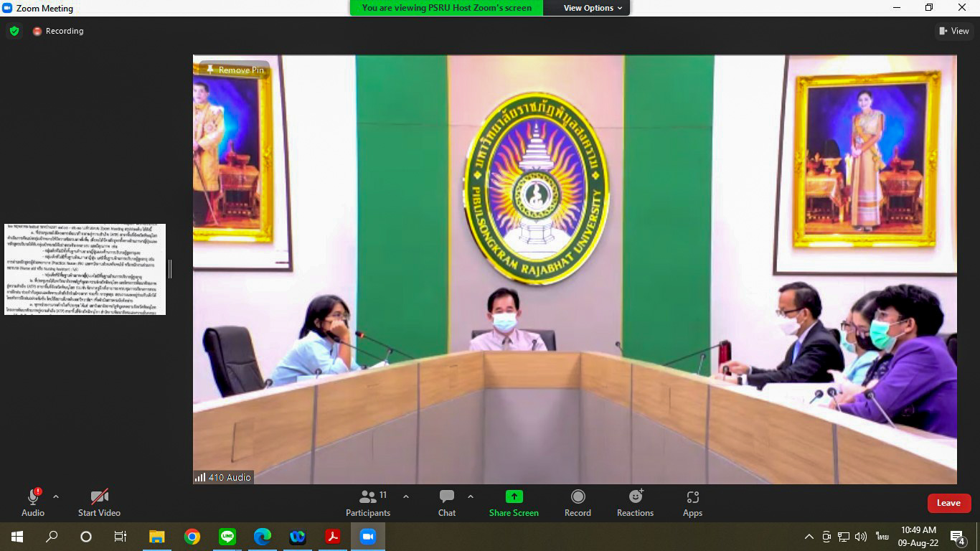Open the Participants panel
Image resolution: width=980 pixels, height=551 pixels.
[368, 502]
